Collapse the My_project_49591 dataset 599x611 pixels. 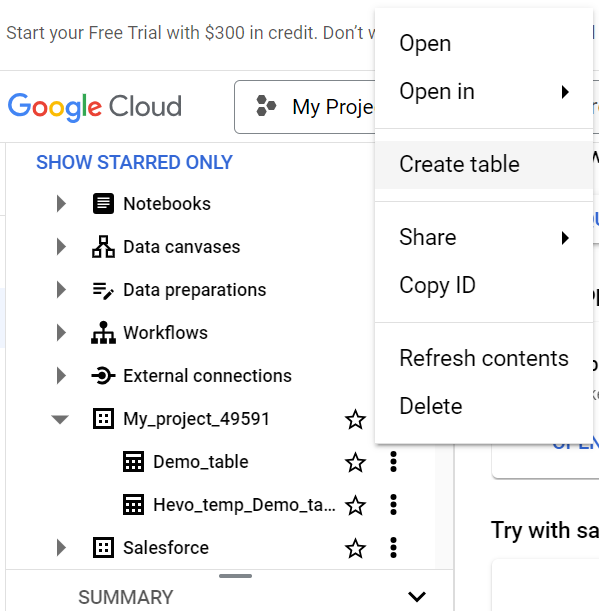click(60, 420)
